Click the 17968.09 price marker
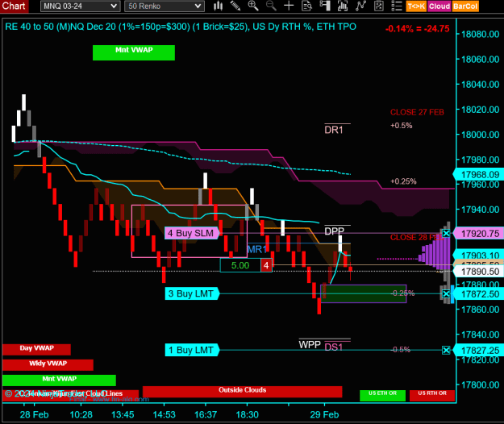The image size is (504, 424). (x=480, y=175)
